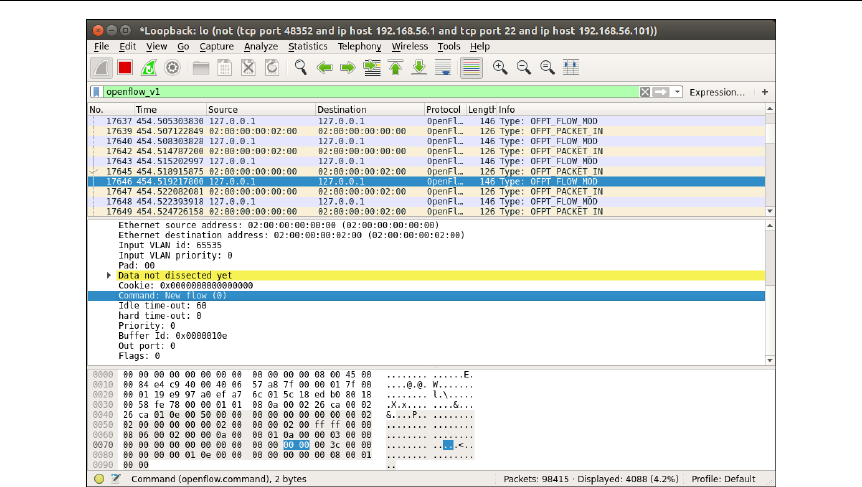The height and width of the screenshot is (487, 862).
Task: Click the red Stop capture icon
Action: pos(125,67)
